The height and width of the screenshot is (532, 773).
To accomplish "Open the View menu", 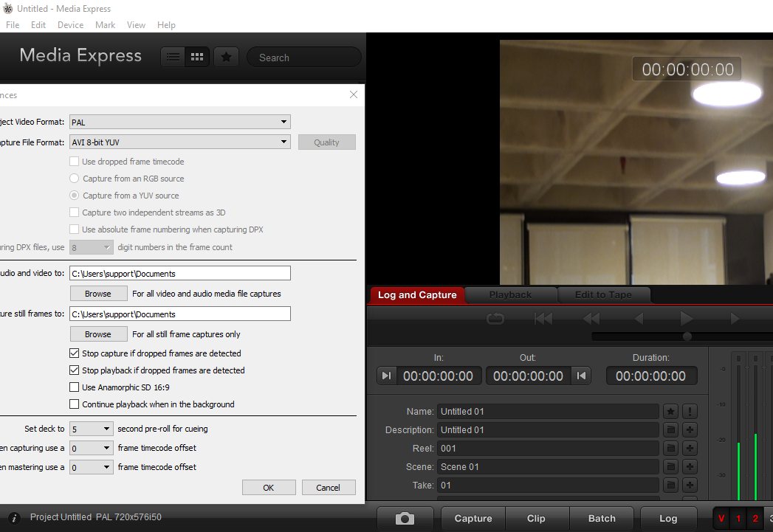I will (x=136, y=24).
